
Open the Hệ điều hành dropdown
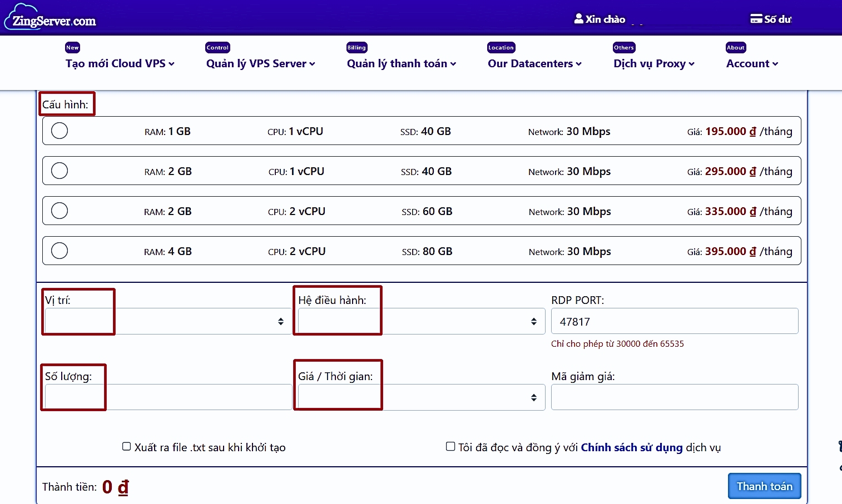422,321
